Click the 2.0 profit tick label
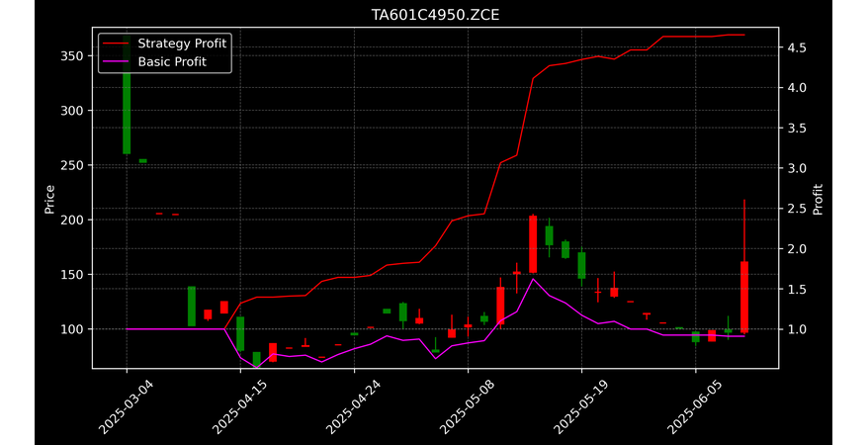The image size is (868, 445). (796, 249)
